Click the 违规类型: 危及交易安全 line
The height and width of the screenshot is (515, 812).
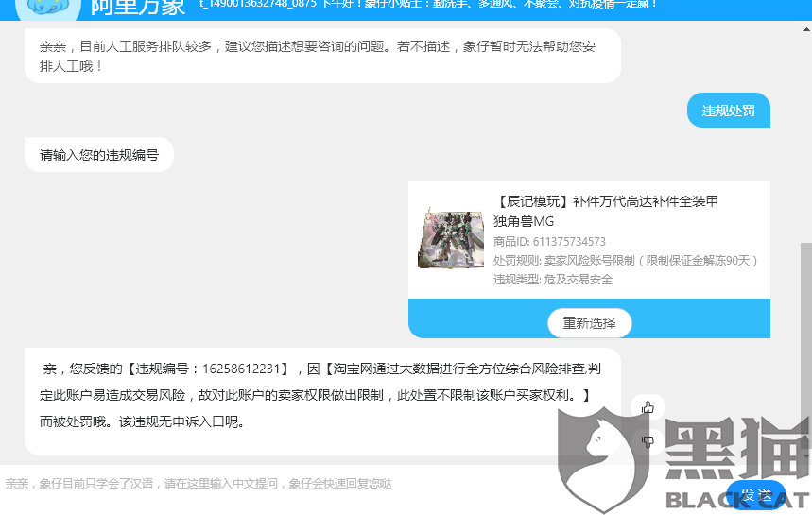553,280
